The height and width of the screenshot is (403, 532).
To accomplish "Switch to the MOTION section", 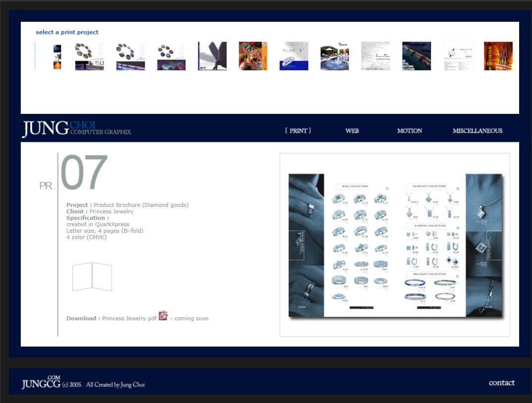I will (409, 131).
